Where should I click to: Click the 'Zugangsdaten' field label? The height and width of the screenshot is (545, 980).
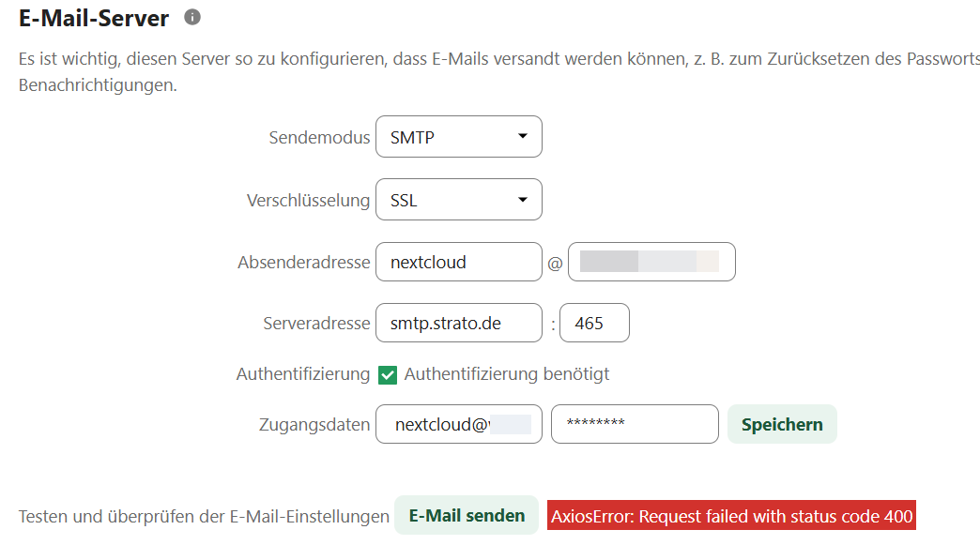[x=314, y=425]
